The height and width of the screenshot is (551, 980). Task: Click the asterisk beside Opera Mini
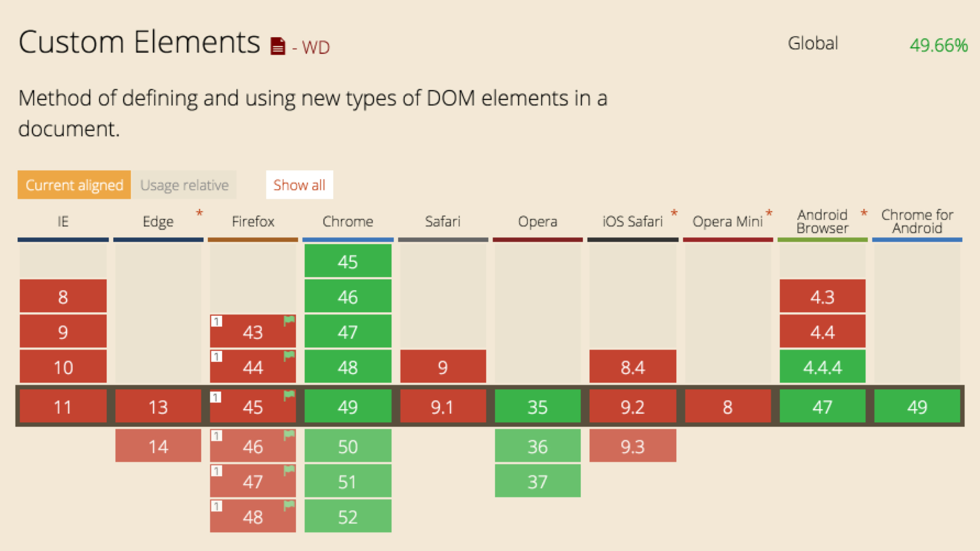[769, 213]
